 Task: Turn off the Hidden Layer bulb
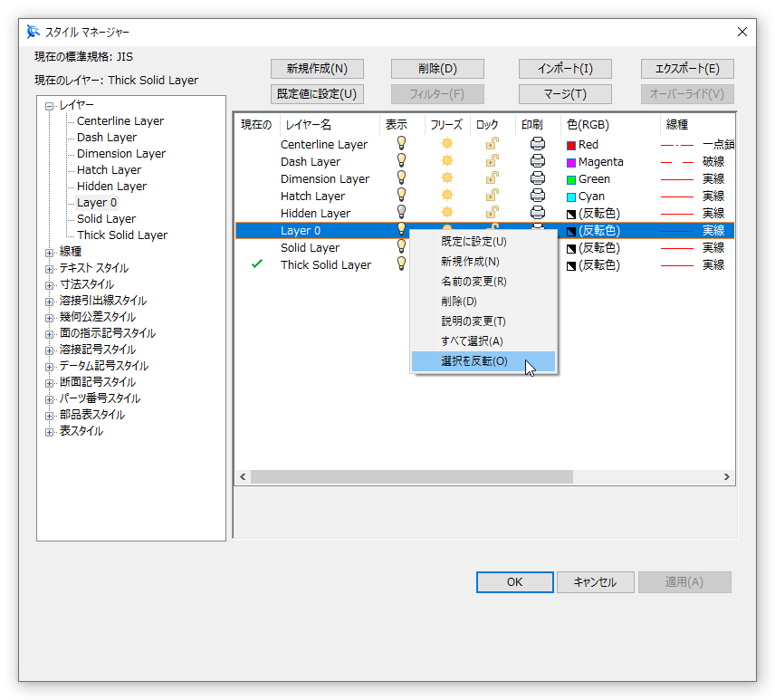coord(401,213)
